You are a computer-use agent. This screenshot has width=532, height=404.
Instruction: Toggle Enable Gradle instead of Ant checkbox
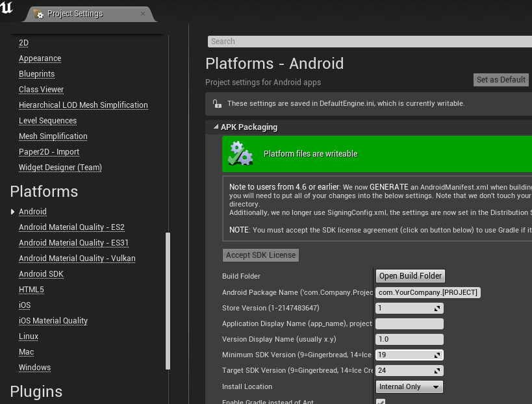point(381,401)
